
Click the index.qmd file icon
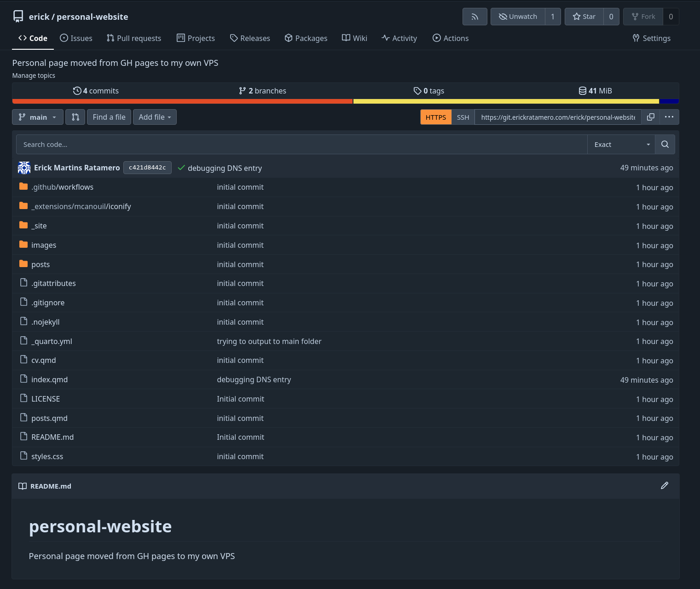point(24,379)
